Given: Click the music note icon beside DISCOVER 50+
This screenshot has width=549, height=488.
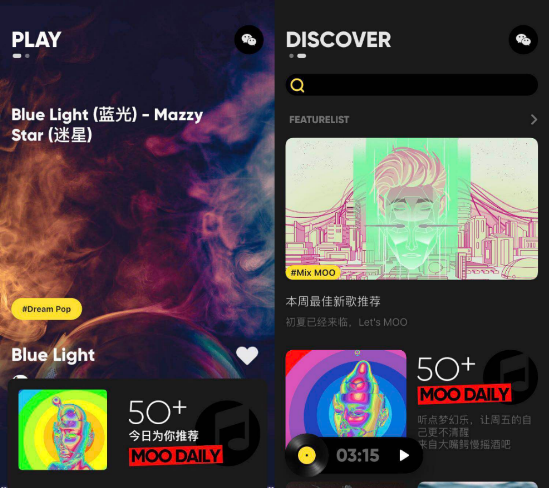Looking at the screenshot, I should click(x=510, y=377).
